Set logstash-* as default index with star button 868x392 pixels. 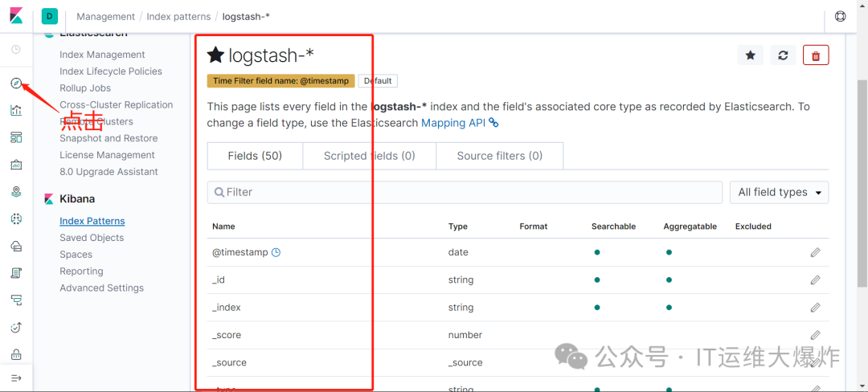[x=750, y=55]
